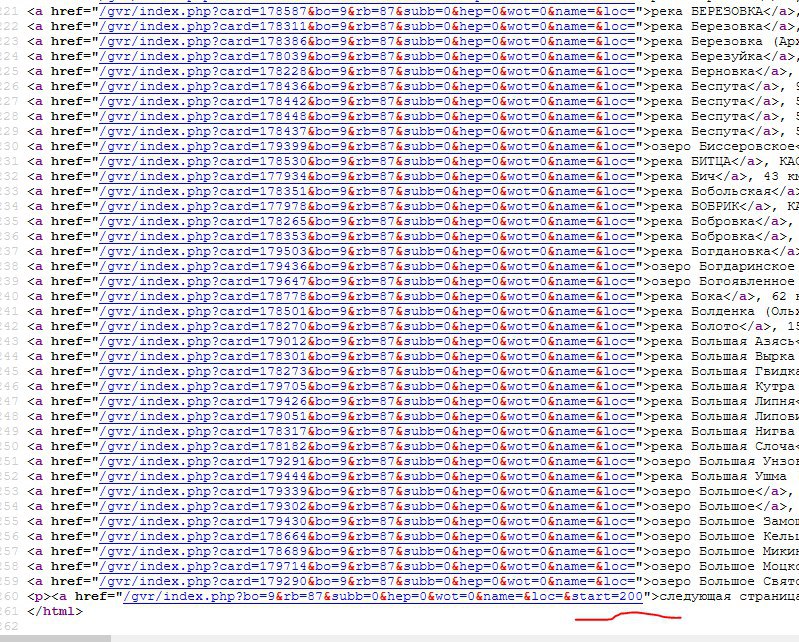799x642 pixels.
Task: Click the href with card=178442
Action: tap(367, 101)
